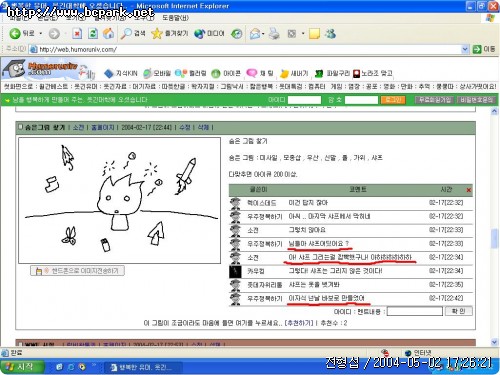This screenshot has width=500, height=375.
Task: Click the 이동 Go button
Action: coord(484,49)
